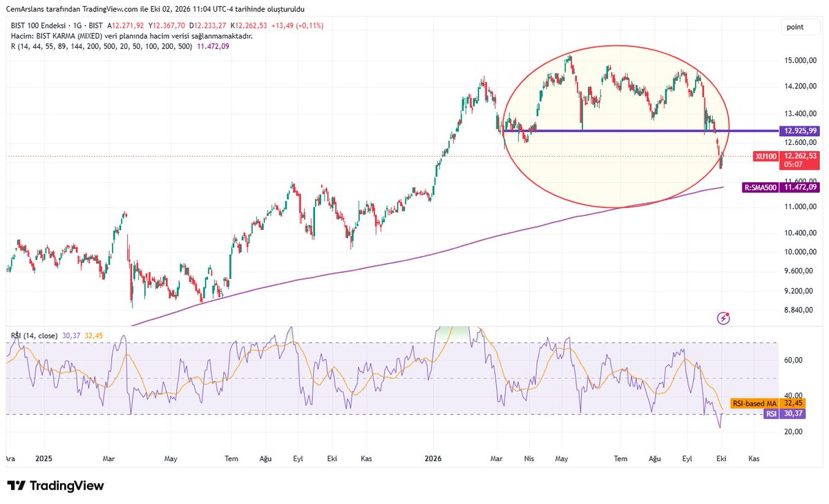
Task: Click the purple lightning bolt icon
Action: [724, 318]
